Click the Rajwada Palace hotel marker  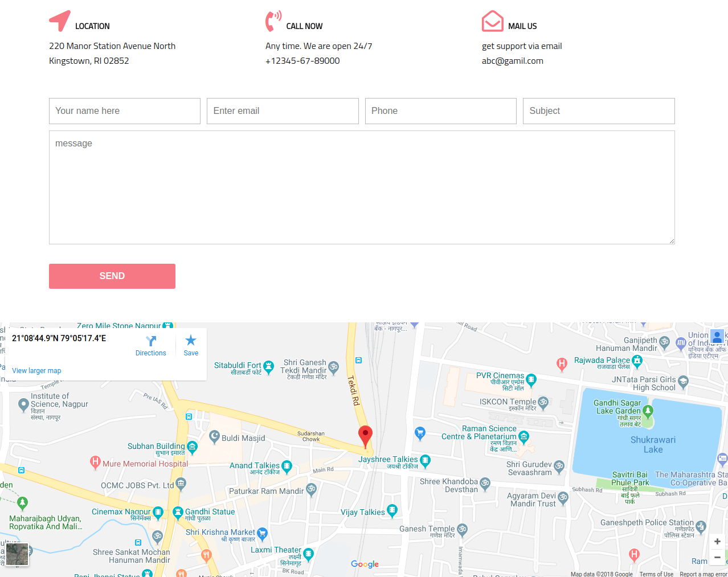click(x=637, y=360)
